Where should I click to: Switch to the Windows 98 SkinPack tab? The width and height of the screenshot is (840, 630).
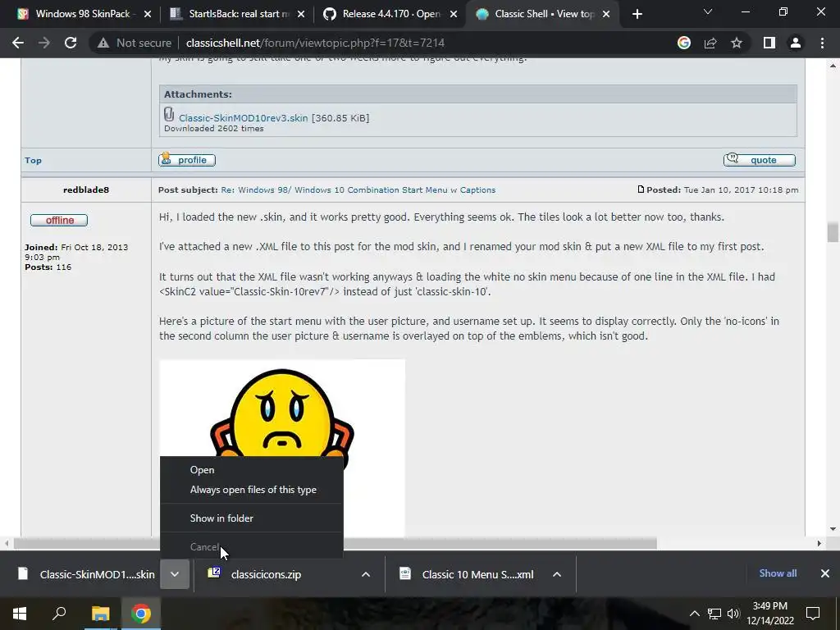pos(83,14)
